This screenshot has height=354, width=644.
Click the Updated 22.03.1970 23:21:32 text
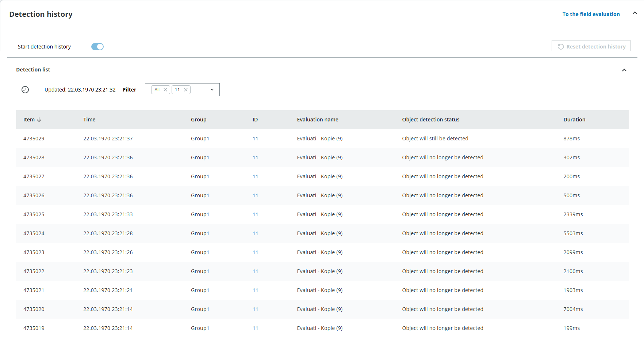click(x=80, y=90)
